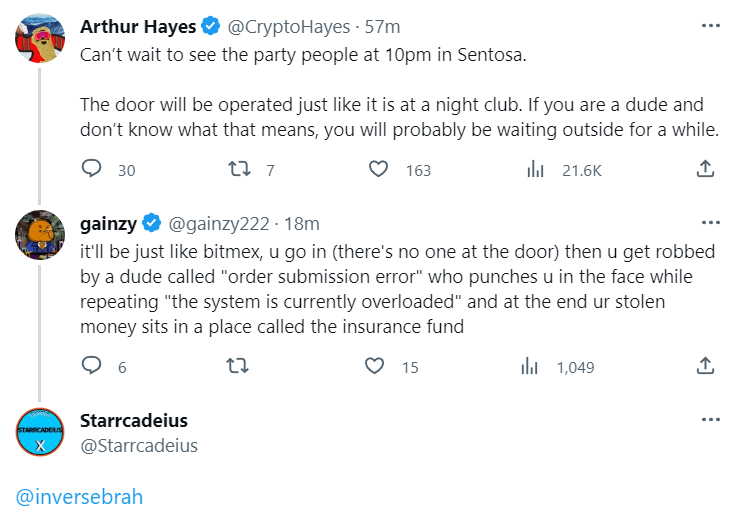View analytics for Arthur Hayes' tweet
Image resolution: width=739 pixels, height=514 pixels.
[535, 170]
